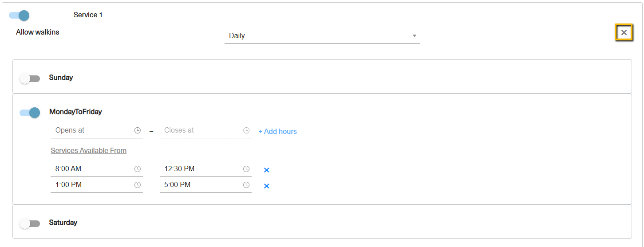Click the X close icon in yellow box
644x247 pixels.
[x=624, y=32]
